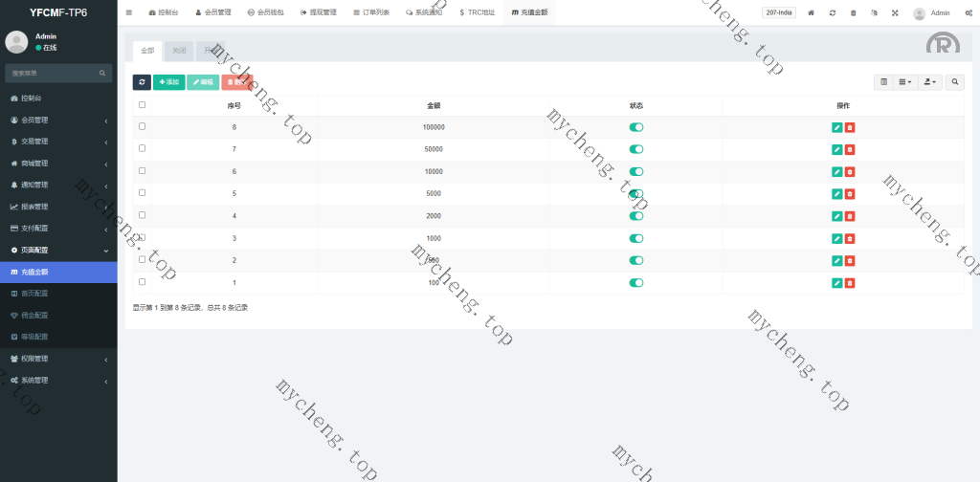980x482 pixels.
Task: Delete the row with amount 50000
Action: [850, 149]
